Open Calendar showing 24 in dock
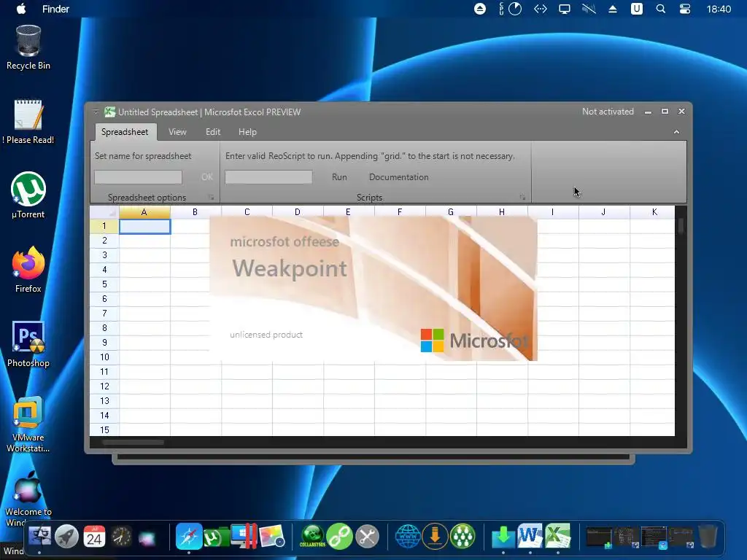 [x=94, y=536]
